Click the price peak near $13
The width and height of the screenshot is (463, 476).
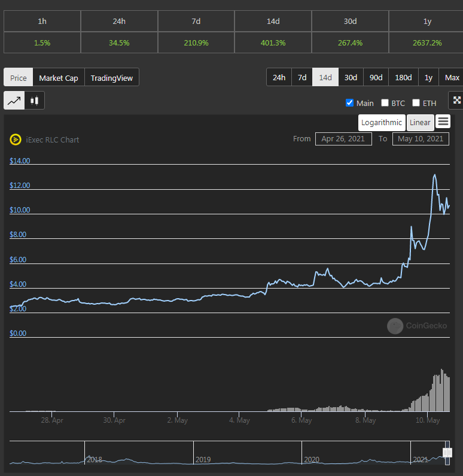[434, 175]
